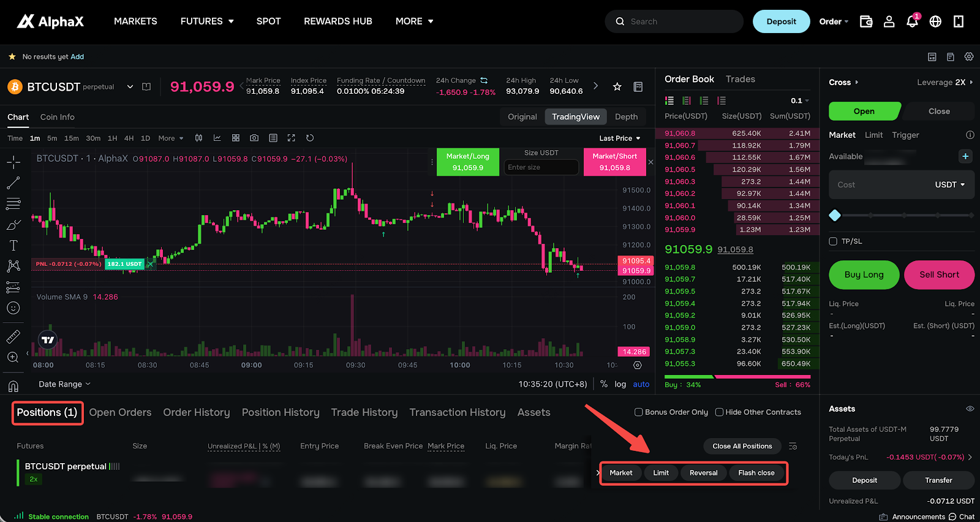Check Bonus Order Only
This screenshot has height=522, width=980.
(x=639, y=412)
